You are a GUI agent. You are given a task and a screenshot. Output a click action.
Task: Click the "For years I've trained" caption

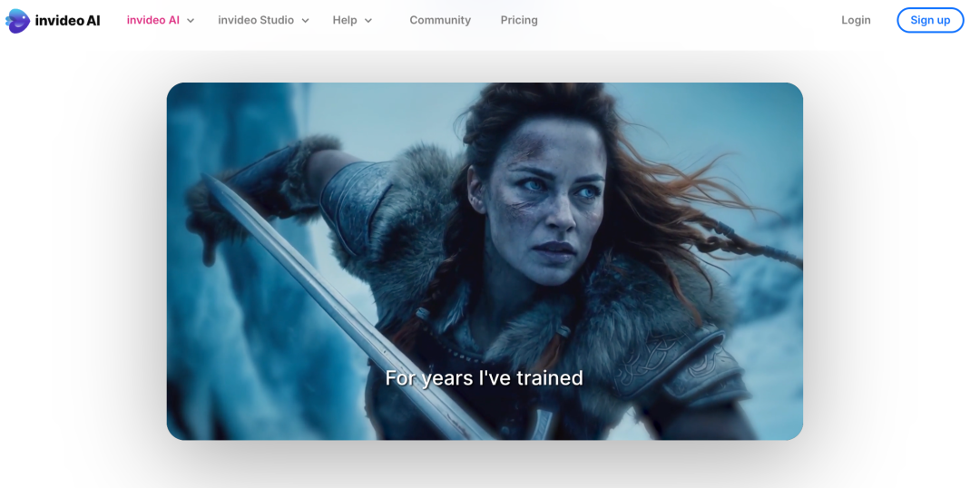pyautogui.click(x=484, y=378)
